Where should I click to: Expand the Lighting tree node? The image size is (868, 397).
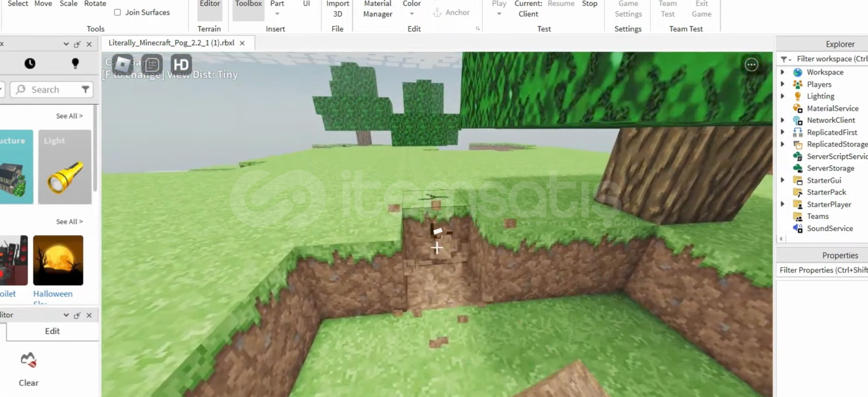[x=782, y=96]
